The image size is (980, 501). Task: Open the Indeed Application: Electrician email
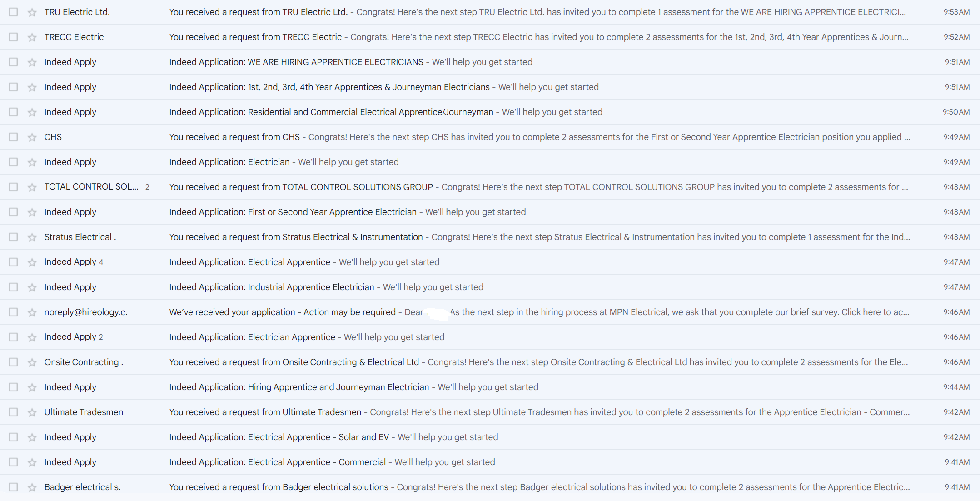click(x=490, y=162)
